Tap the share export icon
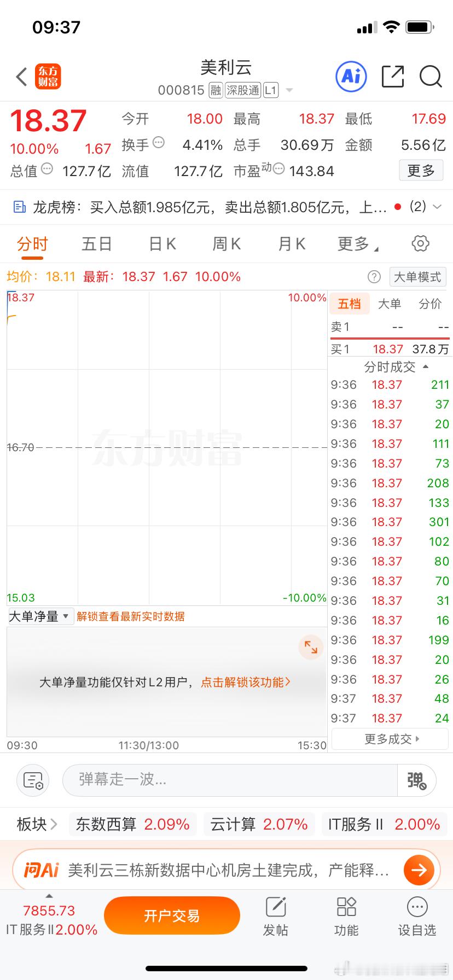This screenshot has height=980, width=453. pos(393,76)
